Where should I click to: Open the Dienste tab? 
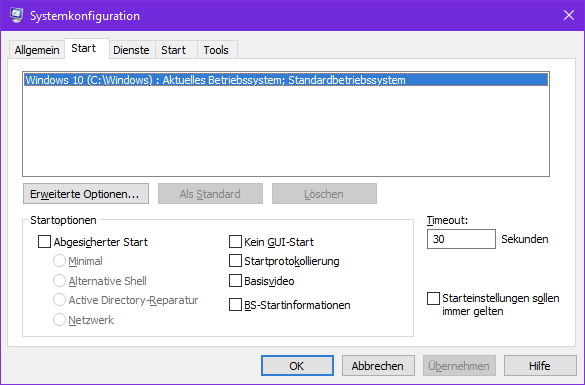coord(131,50)
